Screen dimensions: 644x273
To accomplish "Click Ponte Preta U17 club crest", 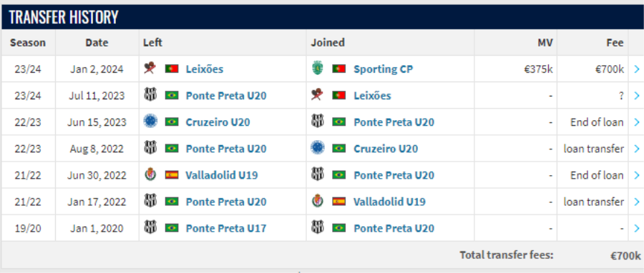I will click(x=150, y=228).
